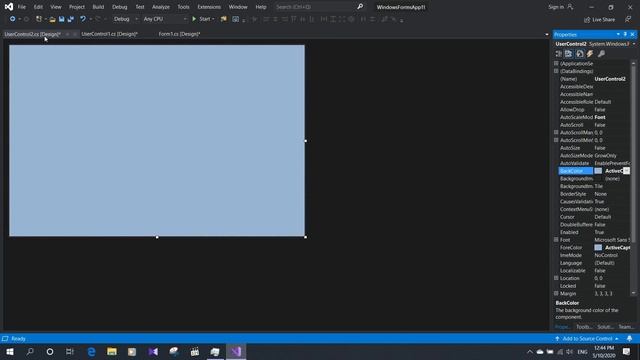Select the UserControl2.cs [Design] tab

[32, 34]
